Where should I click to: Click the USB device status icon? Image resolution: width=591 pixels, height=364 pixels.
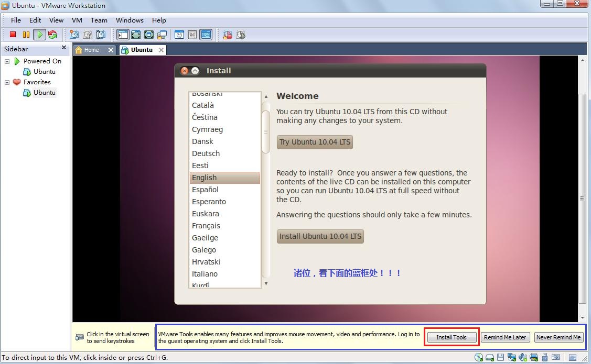(545, 357)
